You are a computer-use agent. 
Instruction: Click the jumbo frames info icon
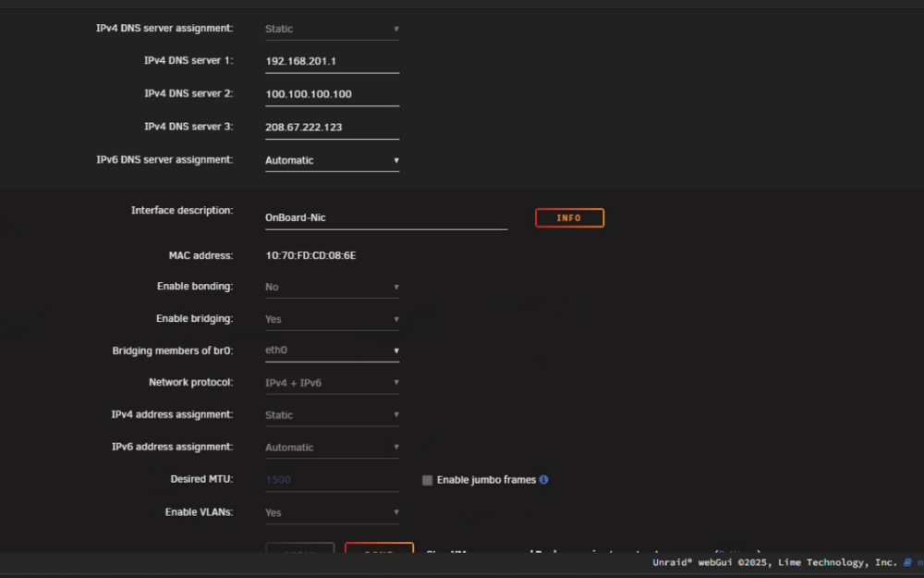(x=543, y=479)
